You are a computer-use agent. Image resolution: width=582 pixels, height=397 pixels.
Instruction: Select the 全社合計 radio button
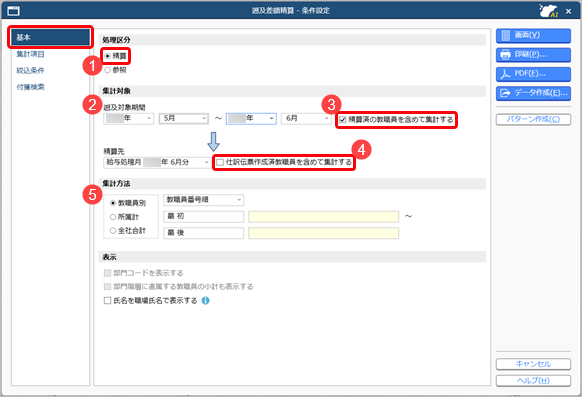pyautogui.click(x=113, y=231)
